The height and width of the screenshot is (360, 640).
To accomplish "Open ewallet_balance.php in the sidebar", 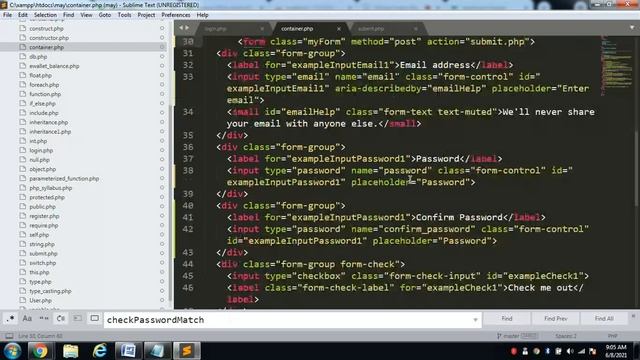I will [x=54, y=66].
